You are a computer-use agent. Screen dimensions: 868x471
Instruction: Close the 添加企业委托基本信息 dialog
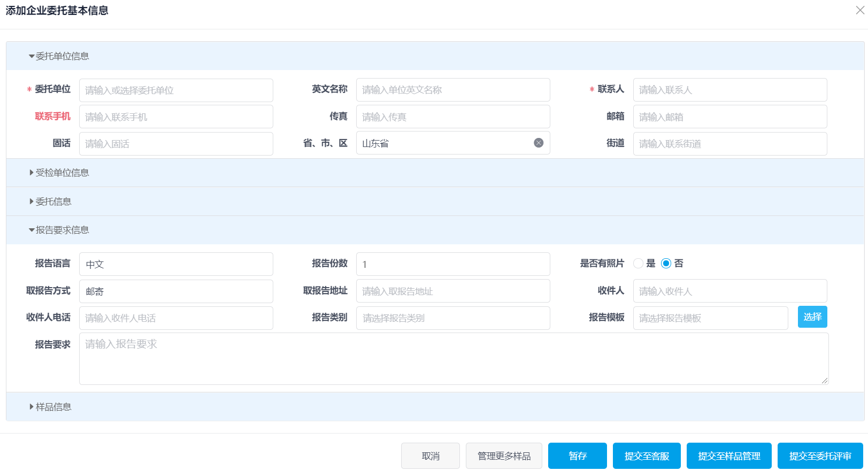pos(859,10)
